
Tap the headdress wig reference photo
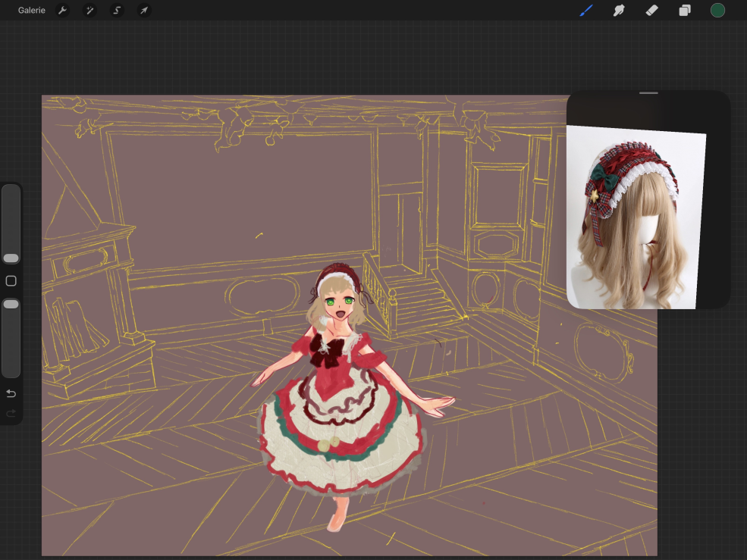(x=636, y=218)
